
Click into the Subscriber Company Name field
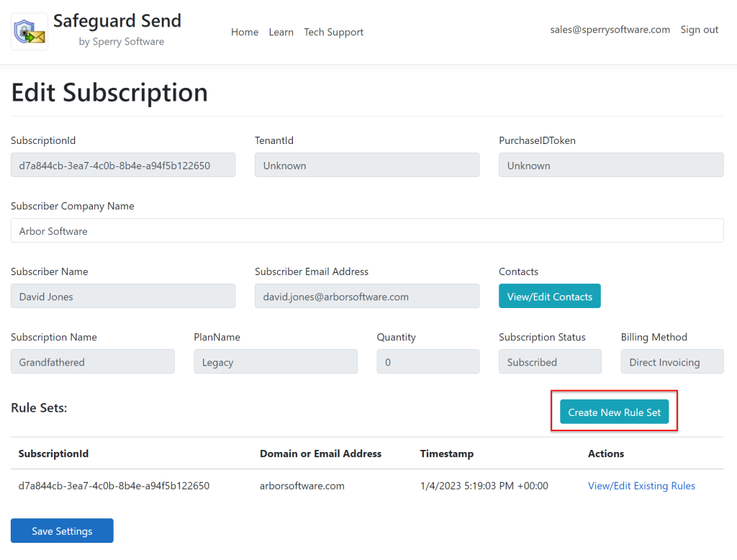click(x=367, y=231)
